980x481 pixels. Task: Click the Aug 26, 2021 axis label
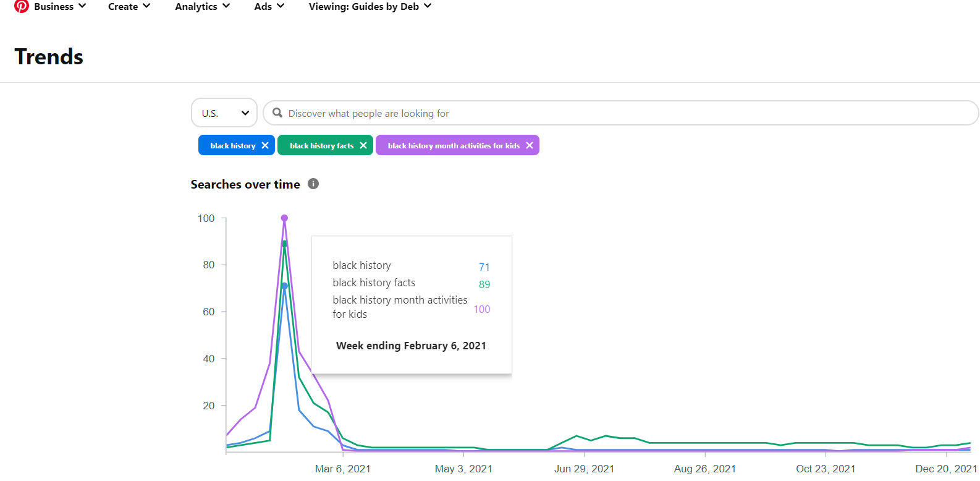[x=705, y=469]
